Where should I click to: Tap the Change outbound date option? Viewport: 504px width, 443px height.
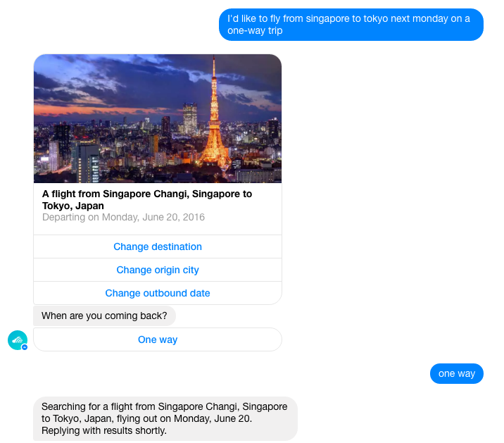point(158,293)
